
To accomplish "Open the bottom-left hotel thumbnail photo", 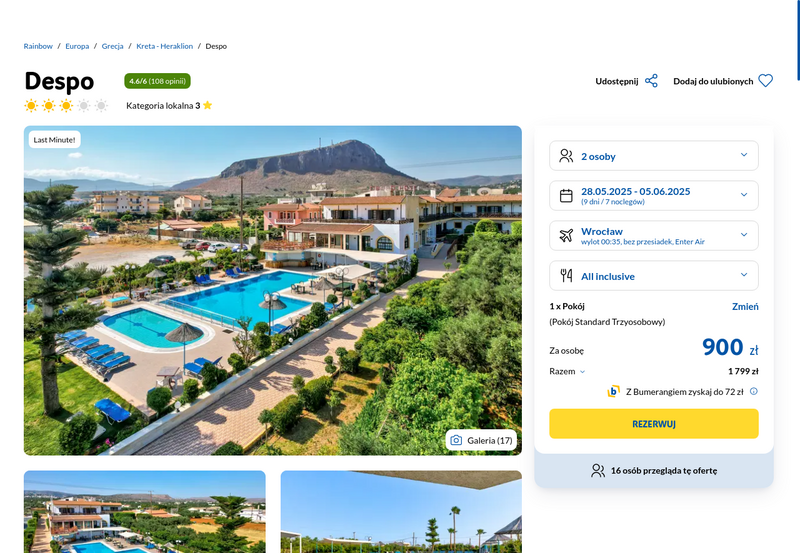I will 144,512.
